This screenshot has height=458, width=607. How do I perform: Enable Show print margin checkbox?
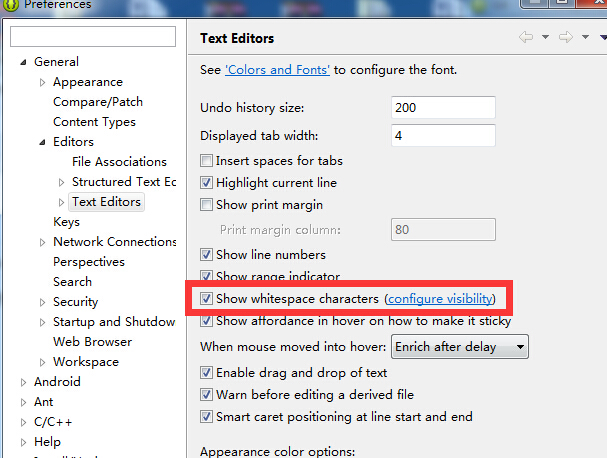point(207,205)
